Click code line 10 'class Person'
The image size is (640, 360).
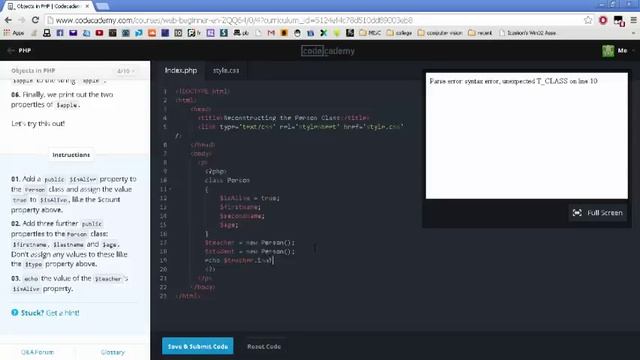(x=227, y=180)
